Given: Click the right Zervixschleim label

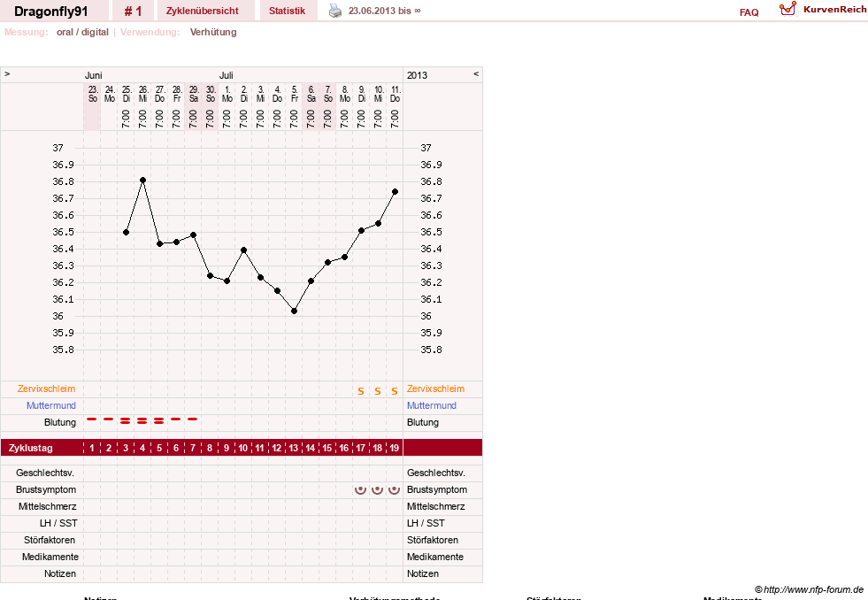Looking at the screenshot, I should (x=435, y=388).
